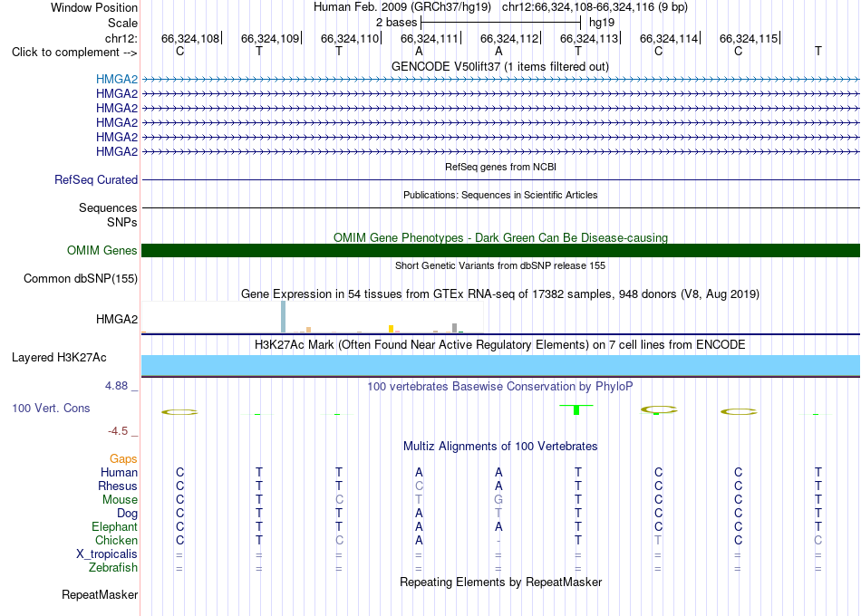Click the -4.5 lower scale value
Viewport: 861px width, 616px height.
click(x=118, y=431)
